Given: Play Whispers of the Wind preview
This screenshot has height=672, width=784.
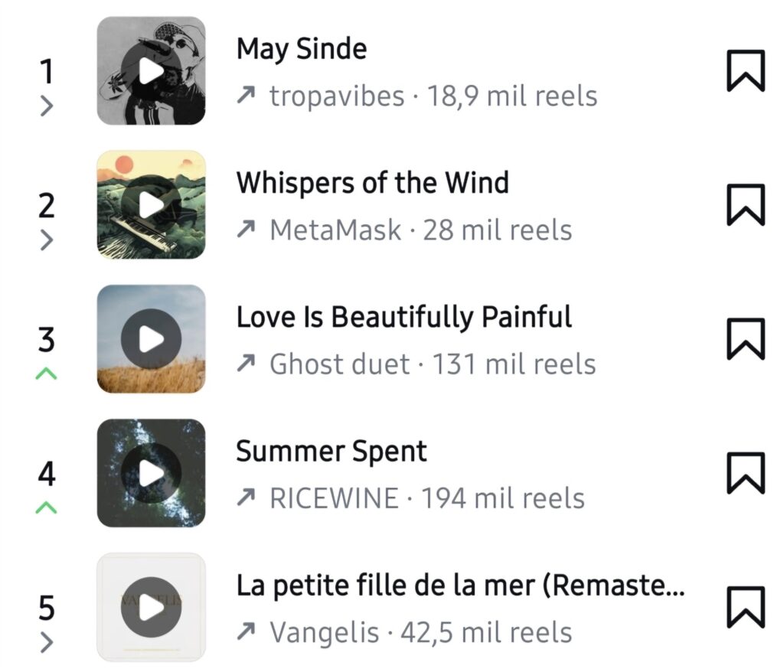Looking at the screenshot, I should click(x=151, y=205).
